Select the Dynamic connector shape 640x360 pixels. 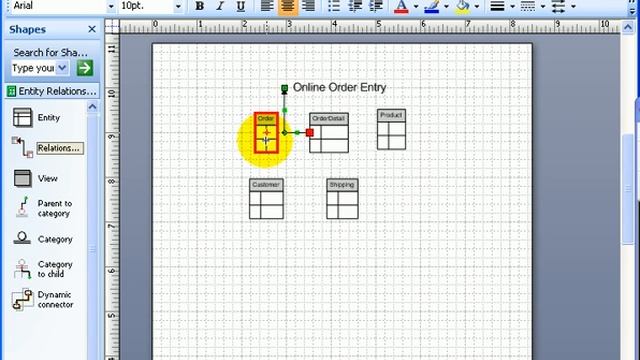43,299
